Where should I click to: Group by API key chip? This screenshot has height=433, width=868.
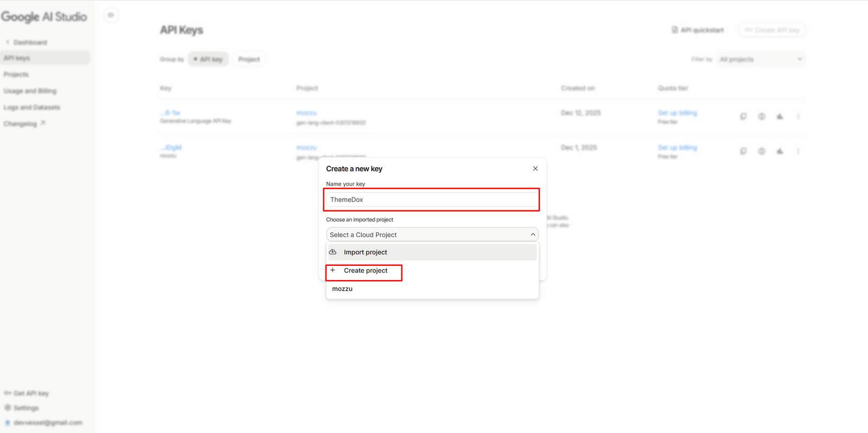[x=208, y=59]
